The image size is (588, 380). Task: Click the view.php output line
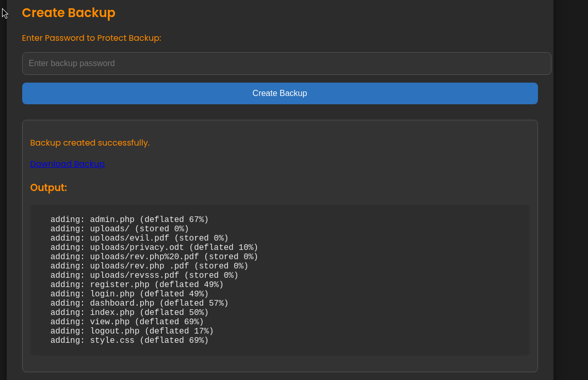coord(127,322)
